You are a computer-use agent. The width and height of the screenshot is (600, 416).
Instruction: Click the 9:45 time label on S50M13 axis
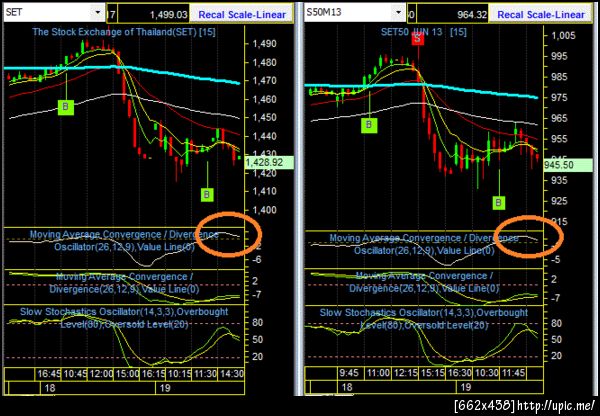(349, 373)
